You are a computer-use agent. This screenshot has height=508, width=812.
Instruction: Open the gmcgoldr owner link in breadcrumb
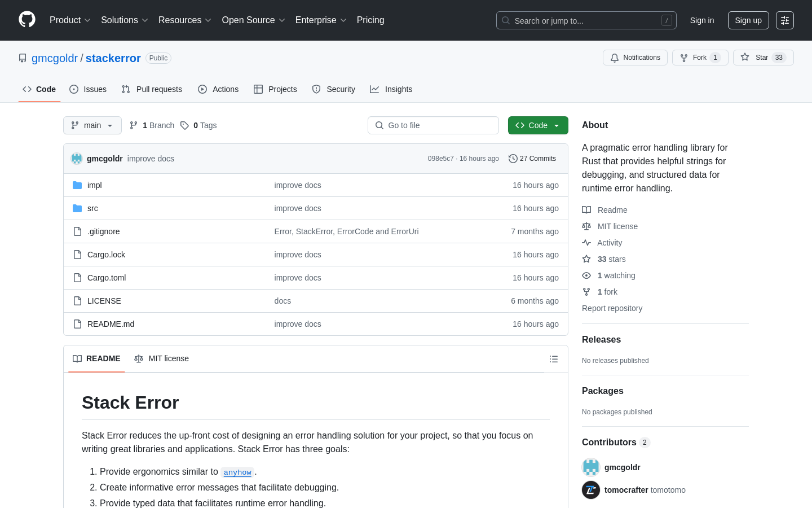(55, 58)
